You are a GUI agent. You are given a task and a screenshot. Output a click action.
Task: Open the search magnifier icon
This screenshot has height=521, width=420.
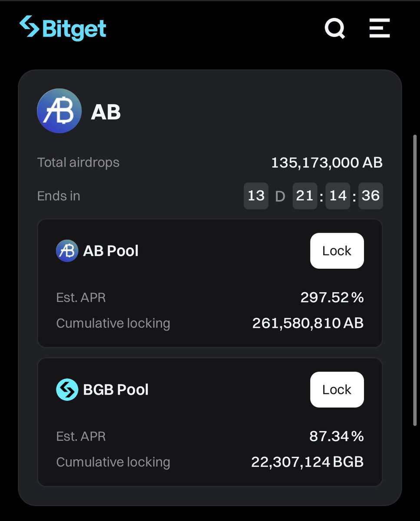point(335,29)
